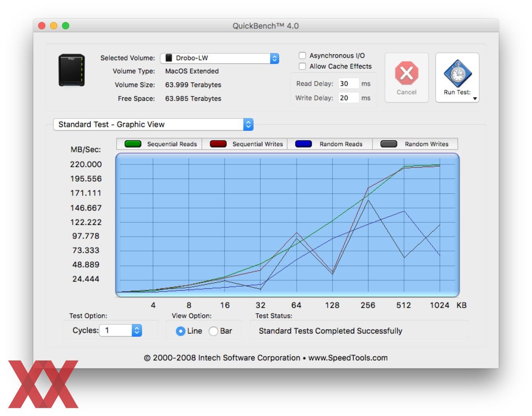Enable Asynchronous I/O checkbox
The width and height of the screenshot is (532, 416).
302,56
